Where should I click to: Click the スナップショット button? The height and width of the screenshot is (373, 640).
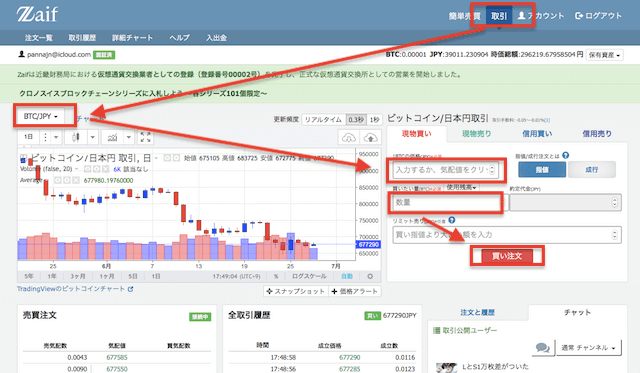[296, 291]
